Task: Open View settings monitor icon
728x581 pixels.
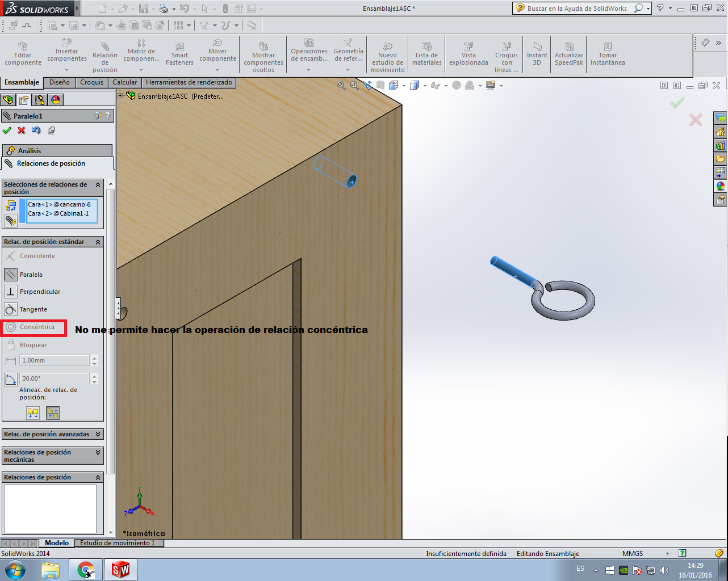Action: [x=491, y=86]
